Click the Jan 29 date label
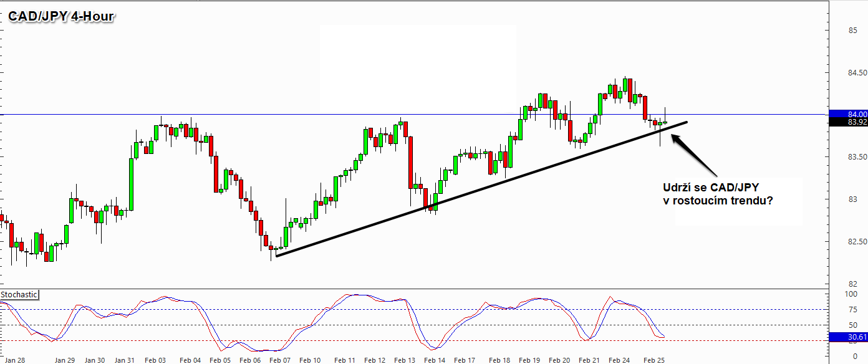Image resolution: width=868 pixels, height=364 pixels. coord(64,360)
